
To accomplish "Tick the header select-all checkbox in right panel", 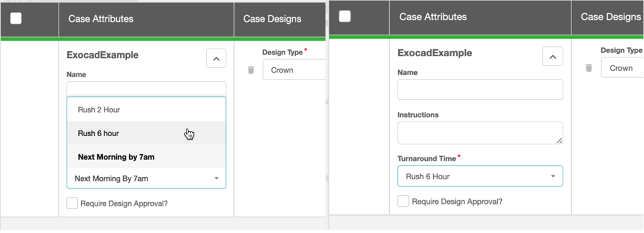I will click(x=344, y=16).
